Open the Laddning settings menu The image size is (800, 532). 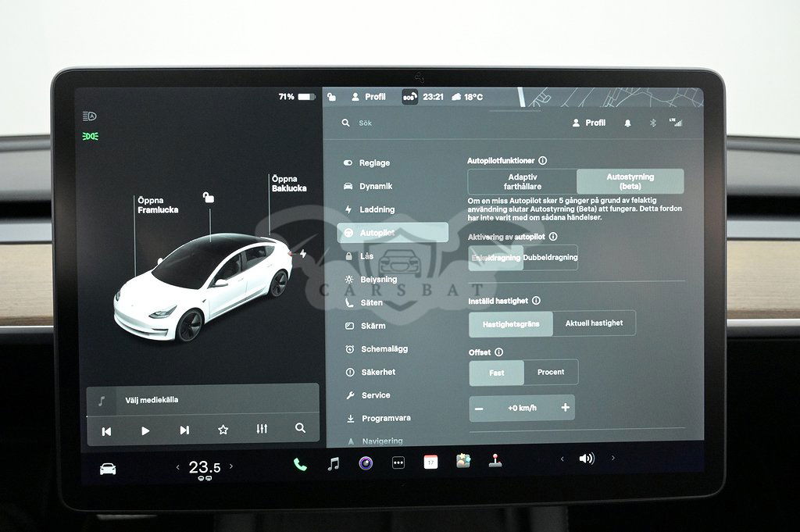pos(377,210)
